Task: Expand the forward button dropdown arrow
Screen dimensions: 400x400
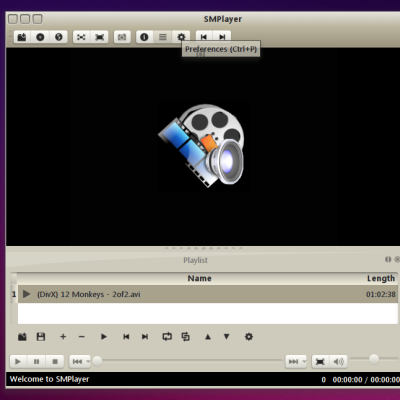Action: 304,361
